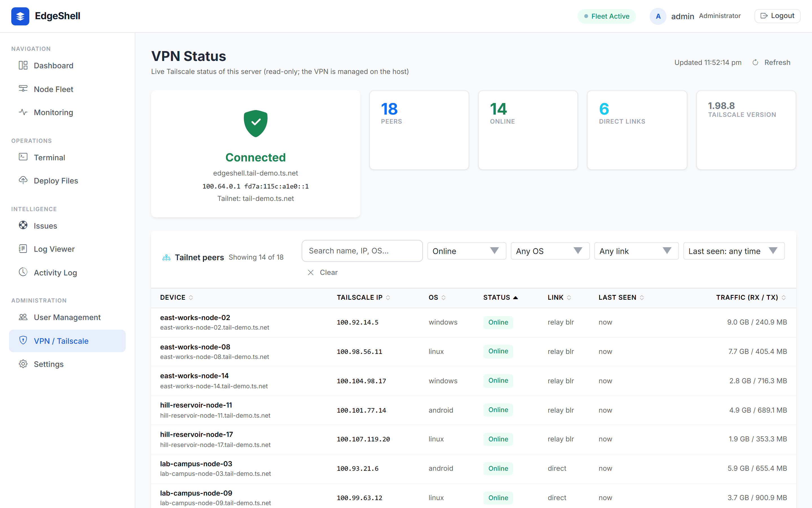This screenshot has height=508, width=812.
Task: Open the Terminal sidebar icon
Action: [x=23, y=157]
